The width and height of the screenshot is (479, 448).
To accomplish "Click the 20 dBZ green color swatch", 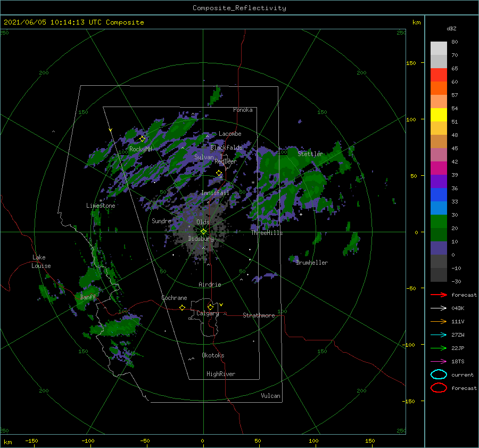I will [x=439, y=222].
